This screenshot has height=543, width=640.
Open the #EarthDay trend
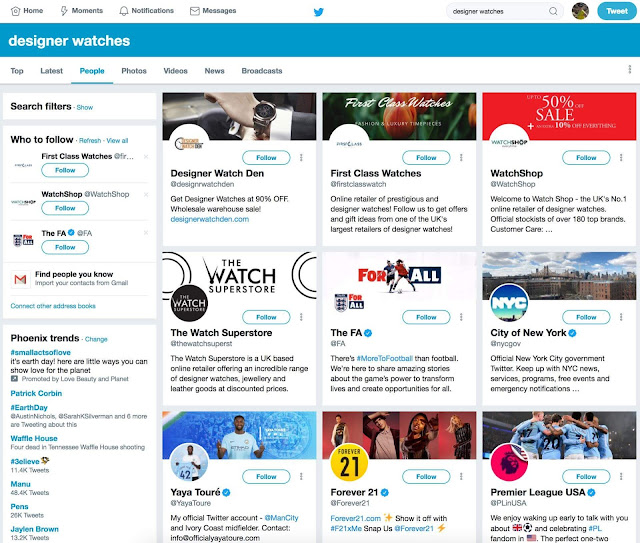pos(29,407)
